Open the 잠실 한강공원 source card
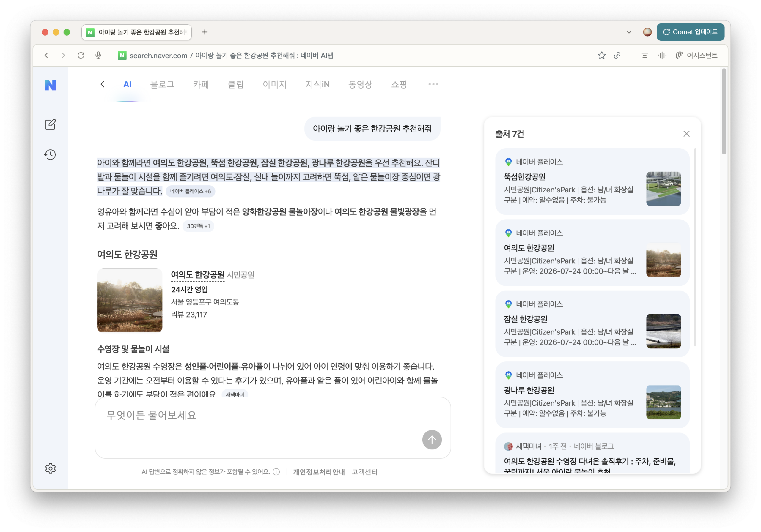The image size is (761, 532). pos(592,324)
